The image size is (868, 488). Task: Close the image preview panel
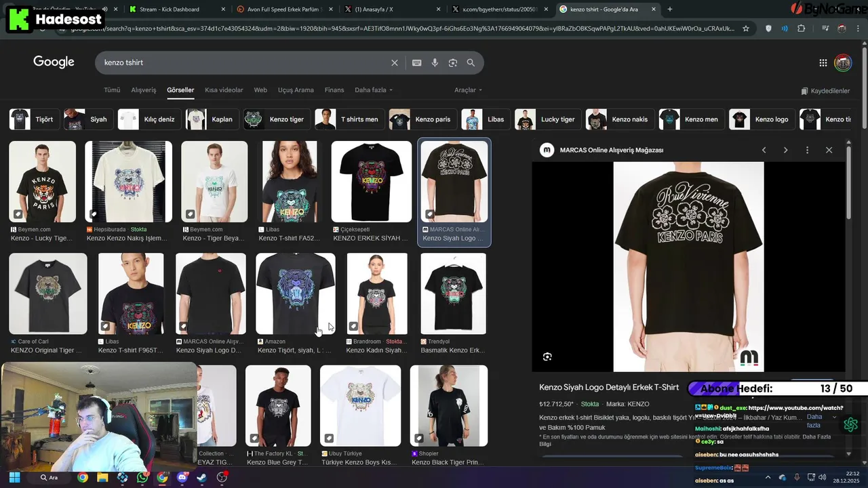829,150
